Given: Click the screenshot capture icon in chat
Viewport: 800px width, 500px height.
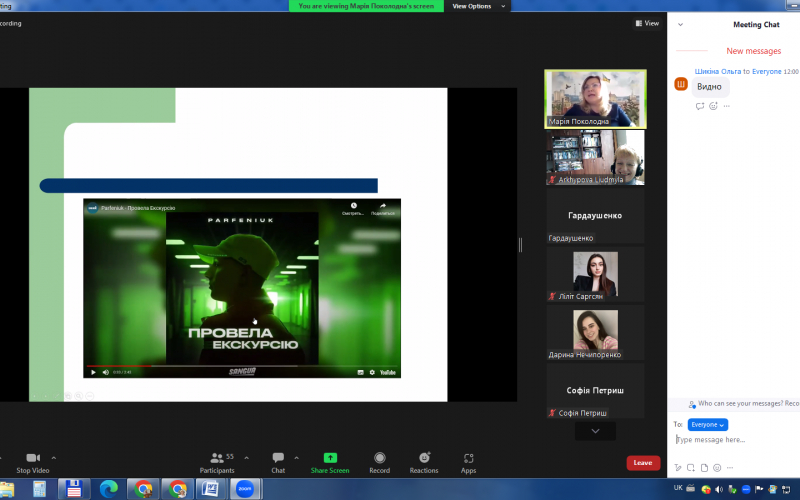Looking at the screenshot, I should tap(691, 467).
